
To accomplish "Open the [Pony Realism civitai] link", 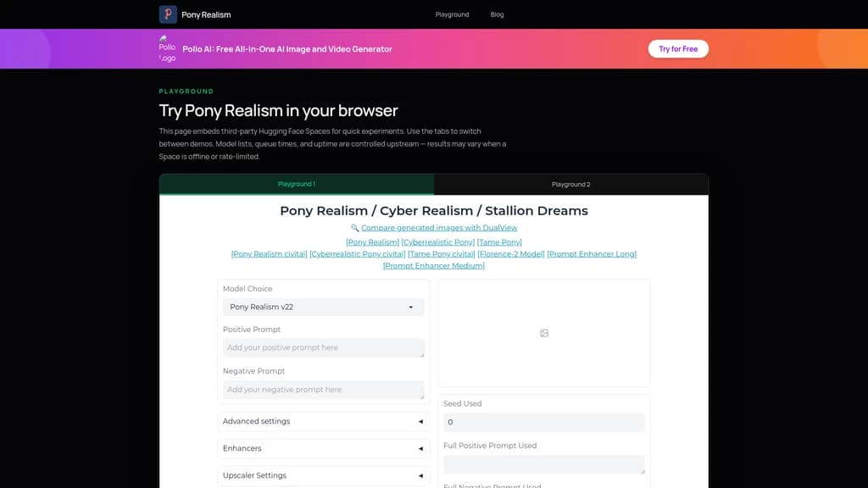I will point(269,254).
